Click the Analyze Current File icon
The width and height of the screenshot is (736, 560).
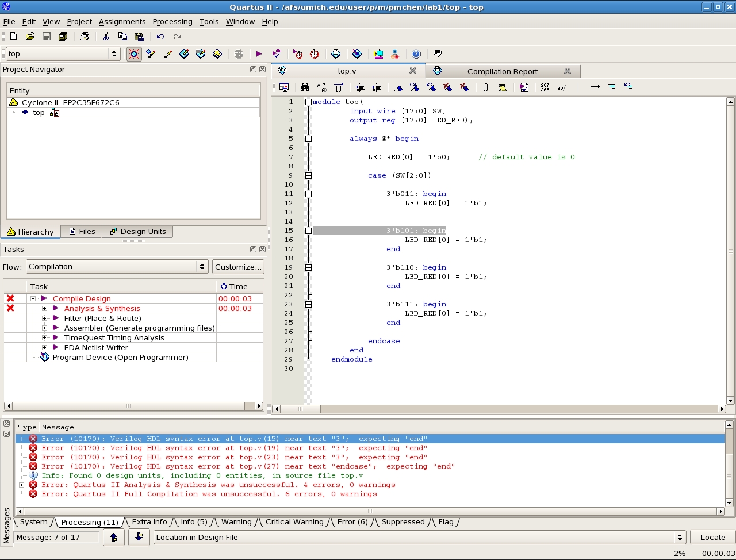(x=524, y=87)
